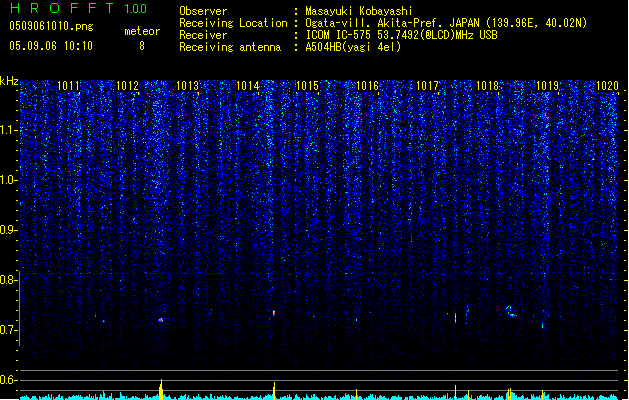This screenshot has height=400, width=629.
Task: Click the 1016 time marker
Action: (x=367, y=86)
